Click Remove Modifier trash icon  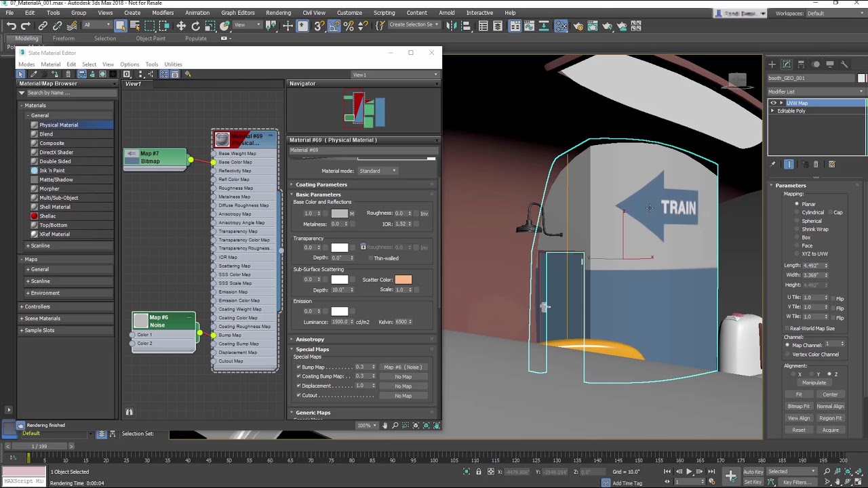coord(816,164)
